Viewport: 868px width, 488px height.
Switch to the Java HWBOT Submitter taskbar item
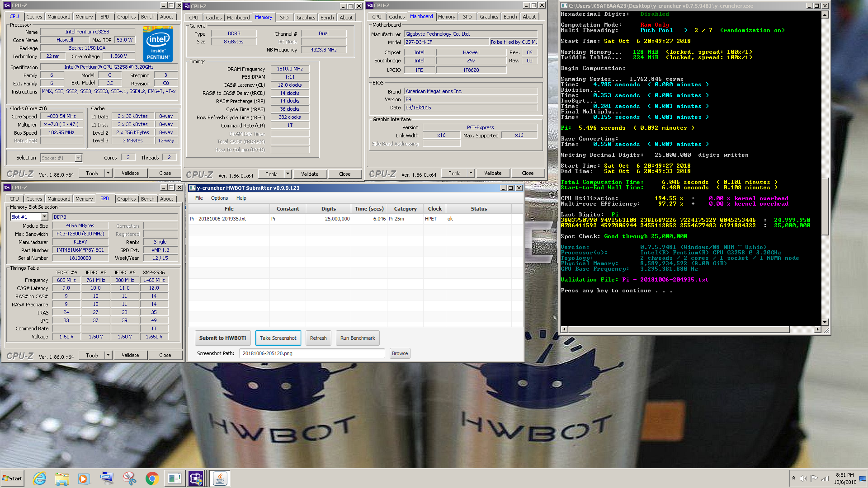[x=220, y=479]
